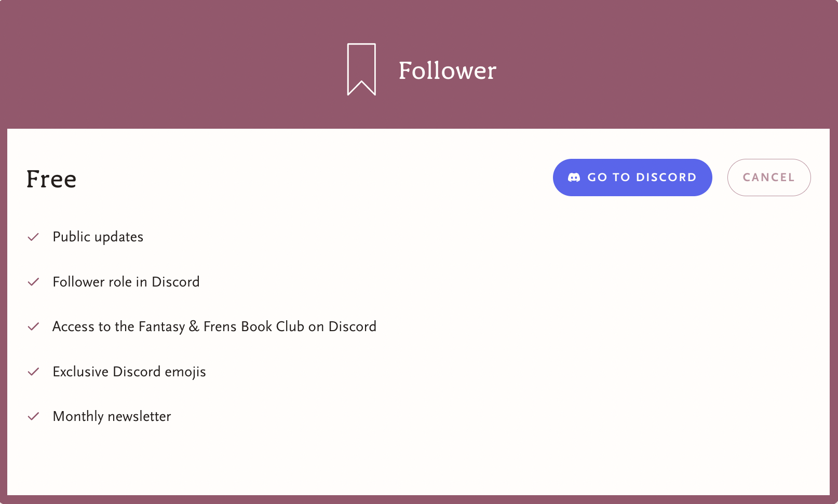
Task: Click the bookmark icon beside Follower
Action: tap(361, 69)
